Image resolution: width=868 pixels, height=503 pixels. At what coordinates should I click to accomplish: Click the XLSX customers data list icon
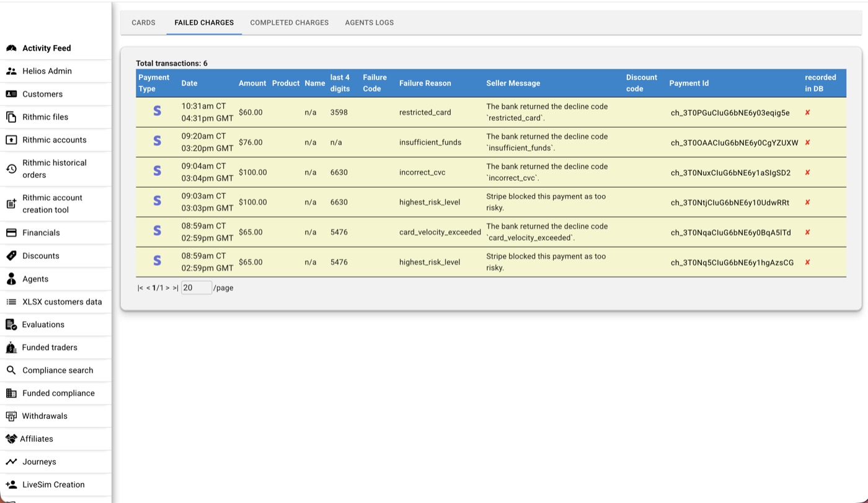coord(11,302)
